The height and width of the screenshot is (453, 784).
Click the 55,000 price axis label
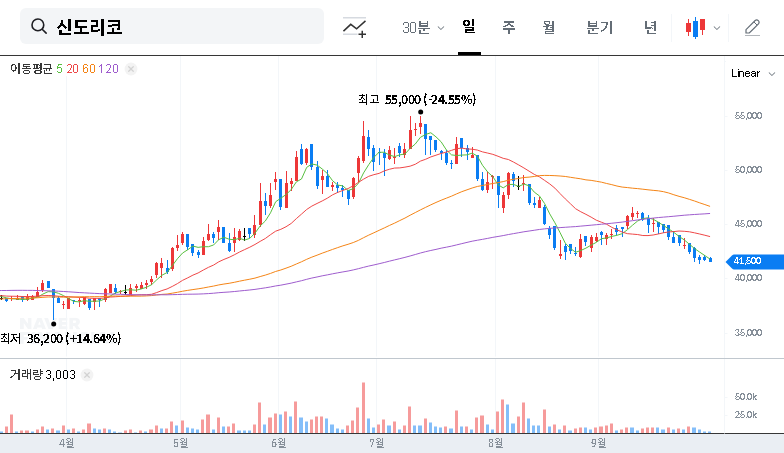click(748, 116)
